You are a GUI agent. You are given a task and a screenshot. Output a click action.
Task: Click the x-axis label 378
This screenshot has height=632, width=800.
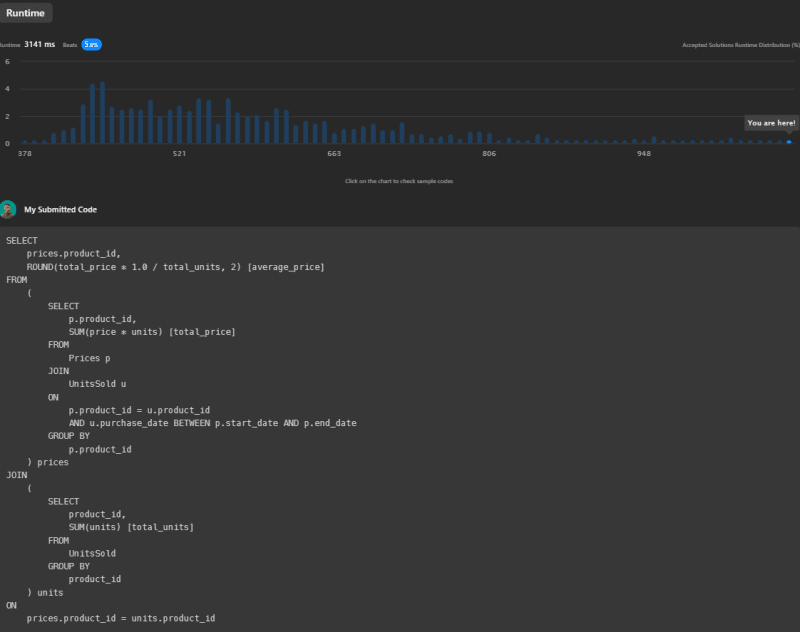click(x=24, y=154)
